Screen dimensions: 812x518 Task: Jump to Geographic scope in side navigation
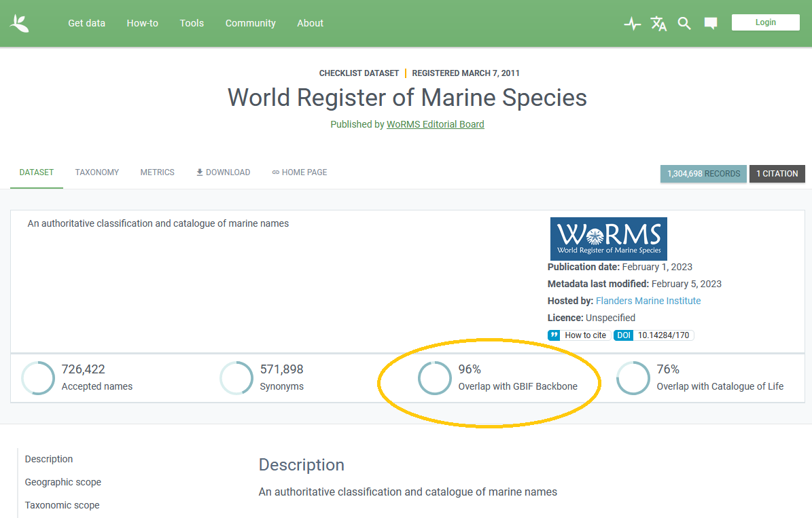63,482
